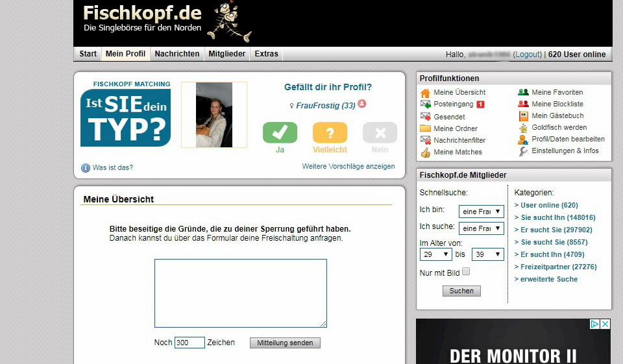Expand the Ich suche dropdown

click(x=481, y=228)
